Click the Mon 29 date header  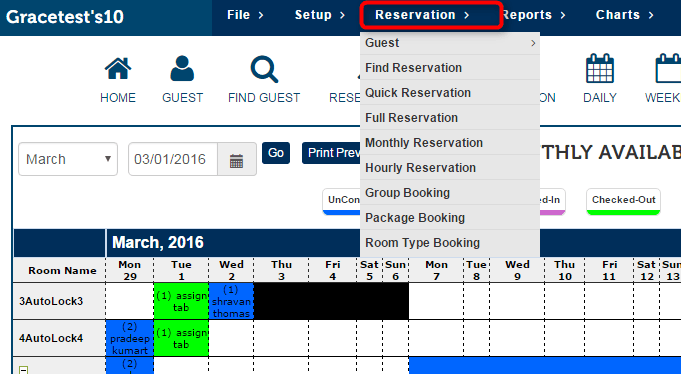coord(129,270)
